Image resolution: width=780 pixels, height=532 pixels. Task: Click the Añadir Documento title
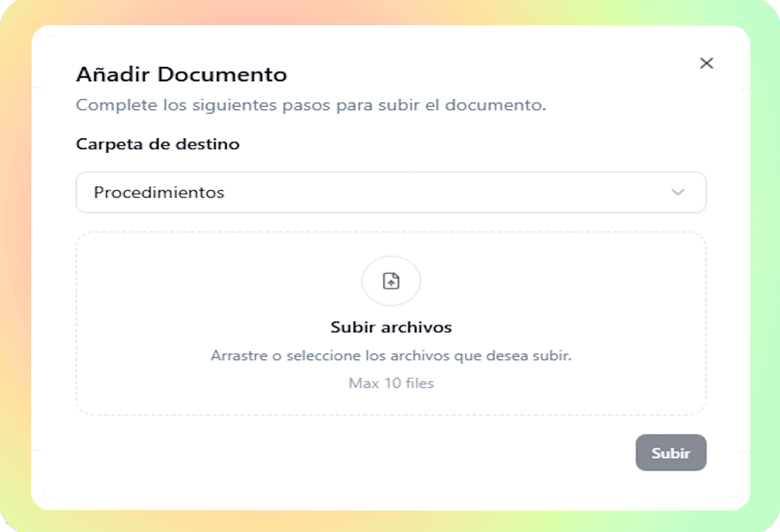[x=181, y=75]
